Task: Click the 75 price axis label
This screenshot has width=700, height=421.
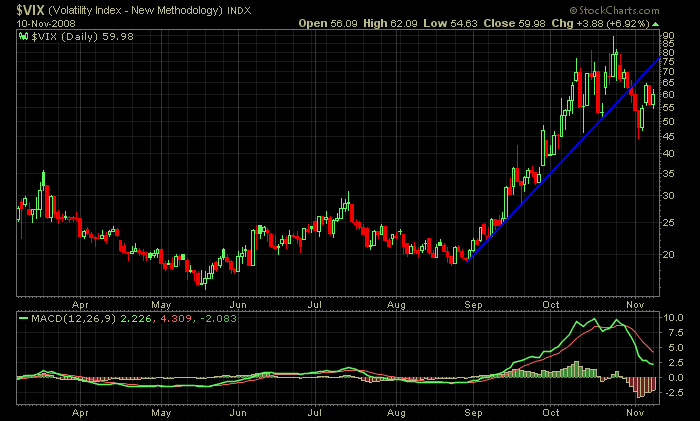Action: pos(668,62)
